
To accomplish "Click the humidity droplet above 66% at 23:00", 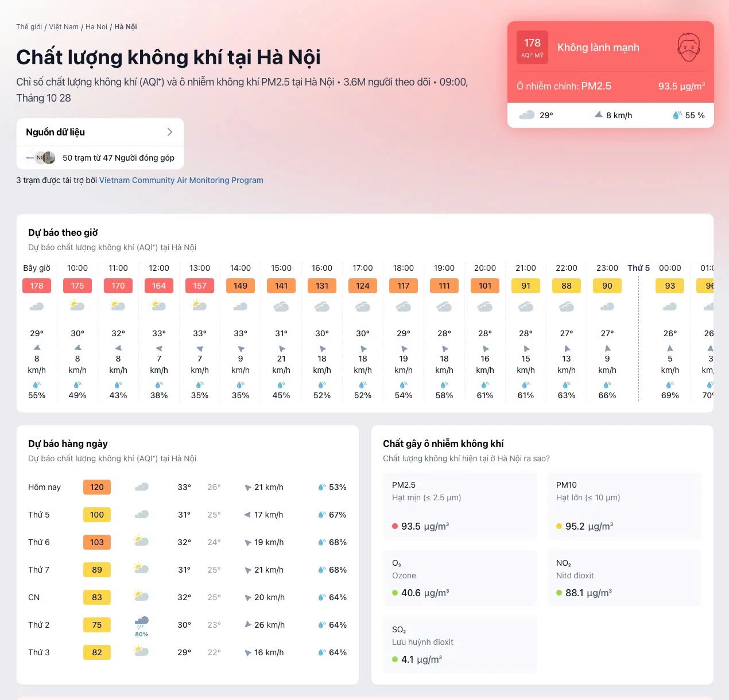I will (x=607, y=384).
